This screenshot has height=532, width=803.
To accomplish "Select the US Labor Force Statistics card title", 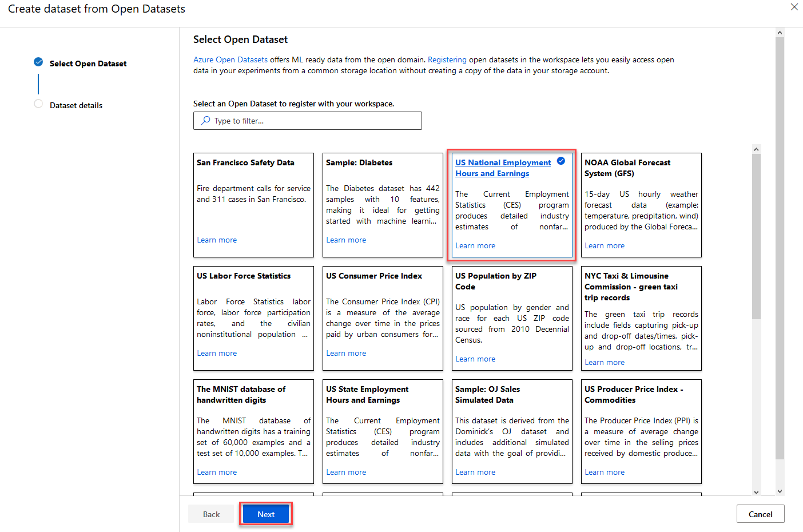I will pyautogui.click(x=244, y=276).
